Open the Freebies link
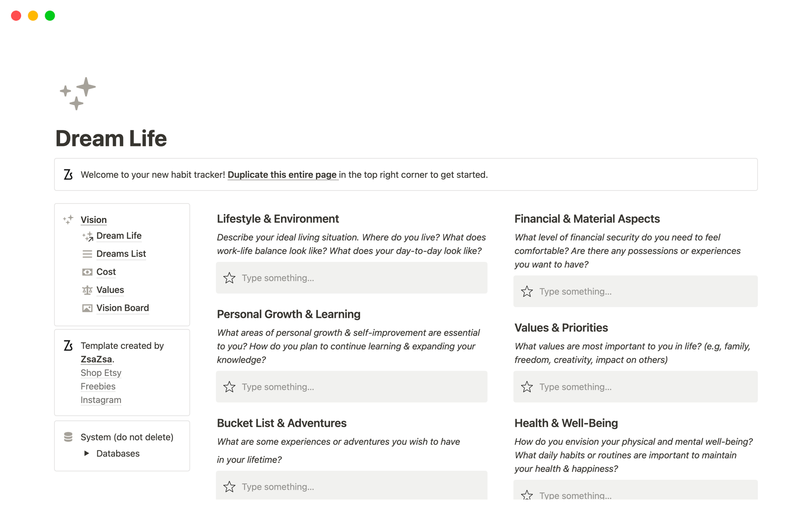This screenshot has width=812, height=508. [x=98, y=387]
